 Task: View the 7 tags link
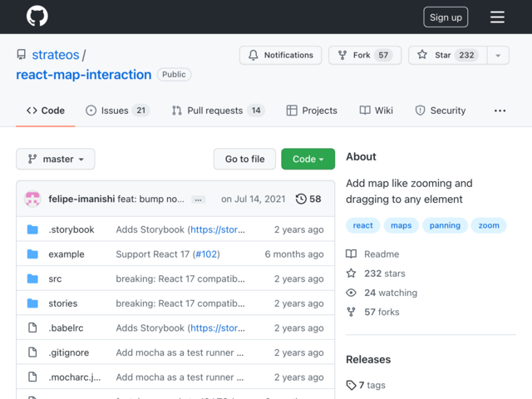click(x=372, y=386)
